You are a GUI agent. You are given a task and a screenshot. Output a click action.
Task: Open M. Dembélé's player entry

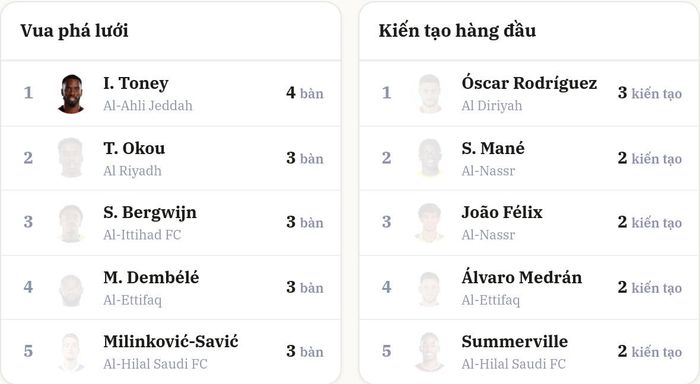pyautogui.click(x=151, y=277)
